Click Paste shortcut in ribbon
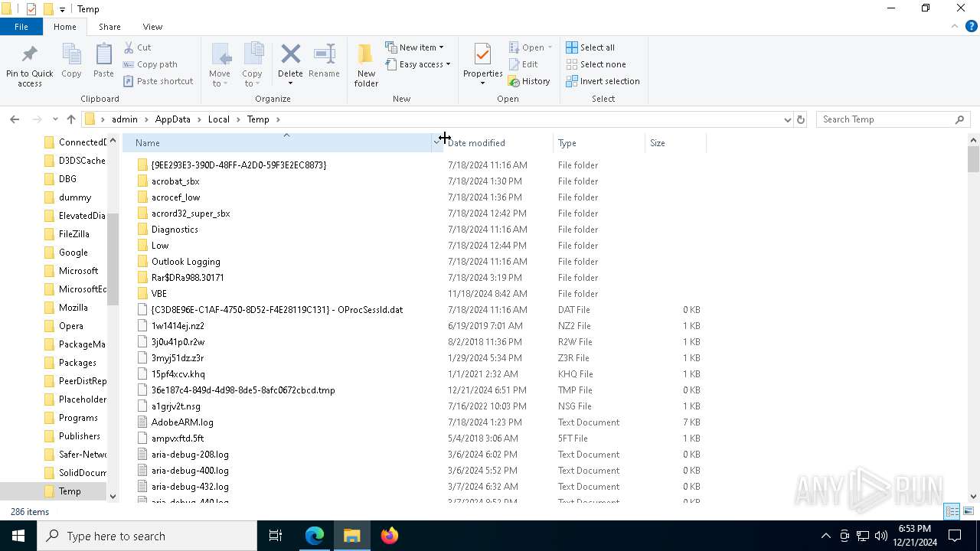This screenshot has height=551, width=980. pyautogui.click(x=158, y=81)
